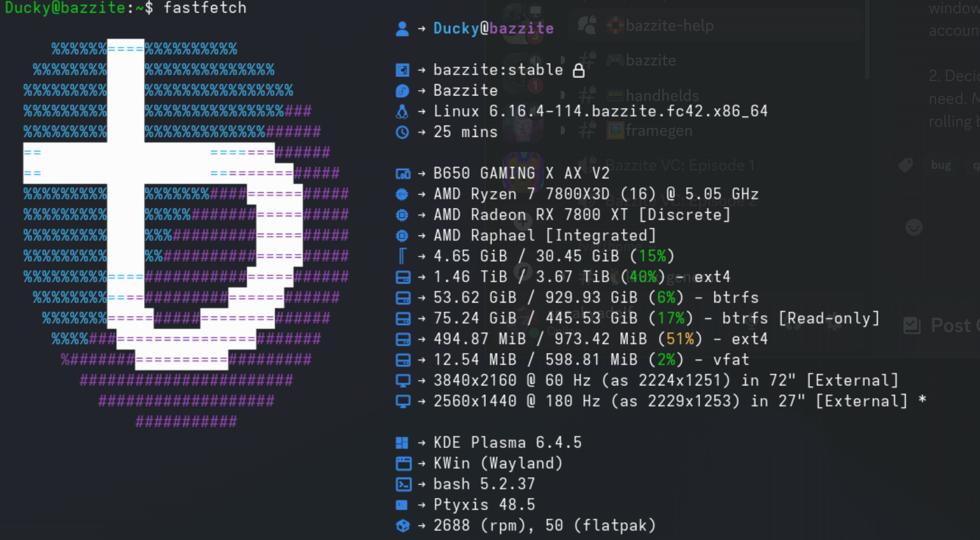
Task: Click the Ducky@bazzite shell prompt text
Action: tap(79, 8)
